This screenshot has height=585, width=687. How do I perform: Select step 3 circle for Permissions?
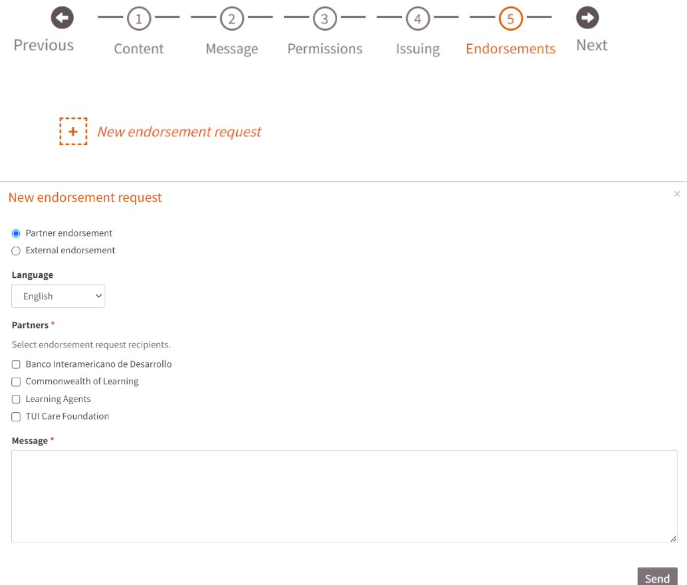[x=325, y=19]
